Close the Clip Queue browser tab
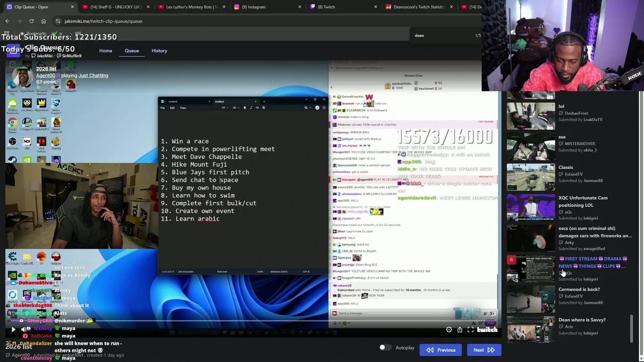 [72, 7]
